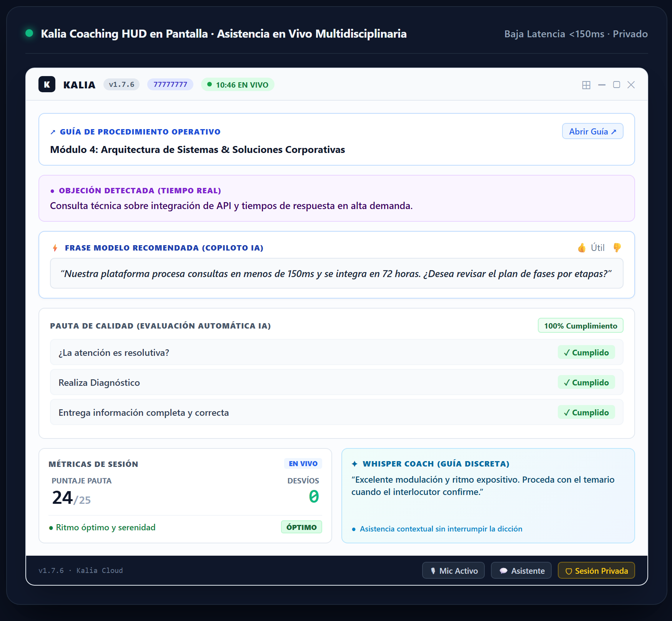Toggle Sesión Privada mode
The width and height of the screenshot is (672, 621).
[596, 571]
